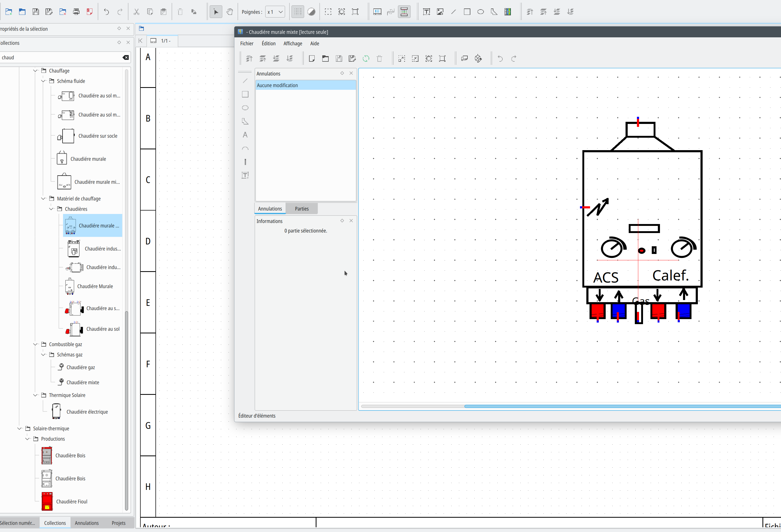Collapse the Schémas gaz folder
This screenshot has height=532, width=781.
pyautogui.click(x=43, y=355)
